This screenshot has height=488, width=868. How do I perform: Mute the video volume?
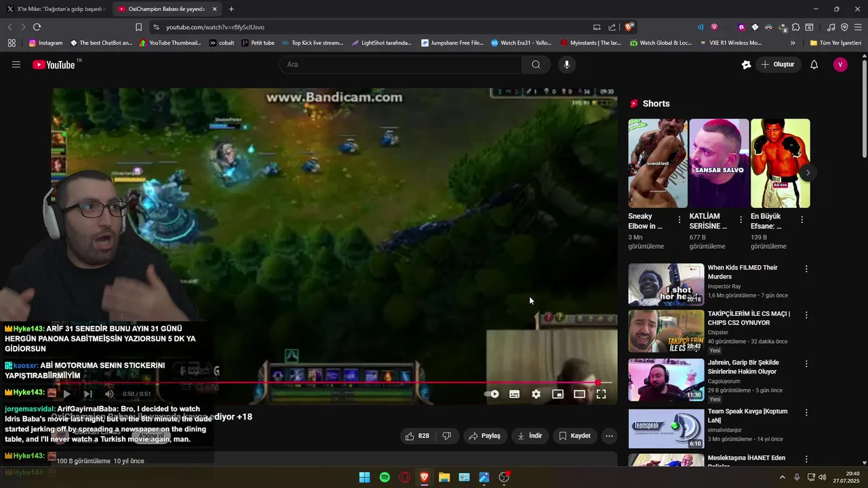coord(109,394)
